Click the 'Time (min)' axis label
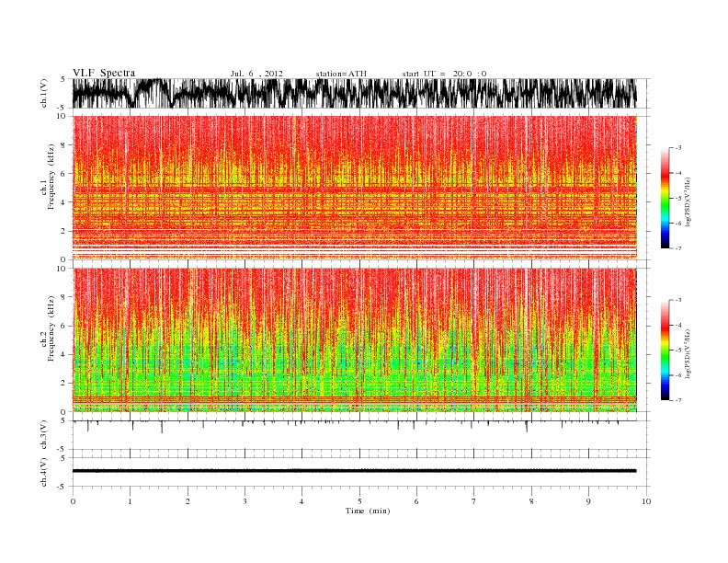 tap(368, 511)
